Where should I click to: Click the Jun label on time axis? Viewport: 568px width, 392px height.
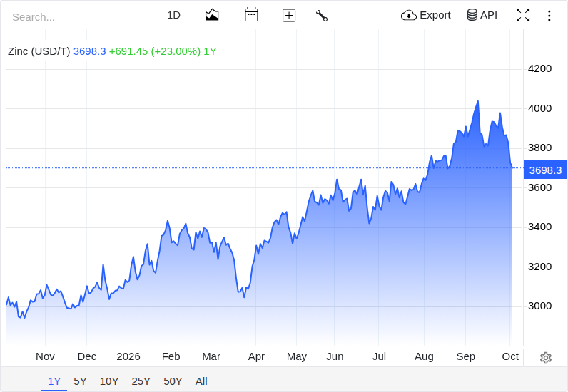click(x=335, y=356)
